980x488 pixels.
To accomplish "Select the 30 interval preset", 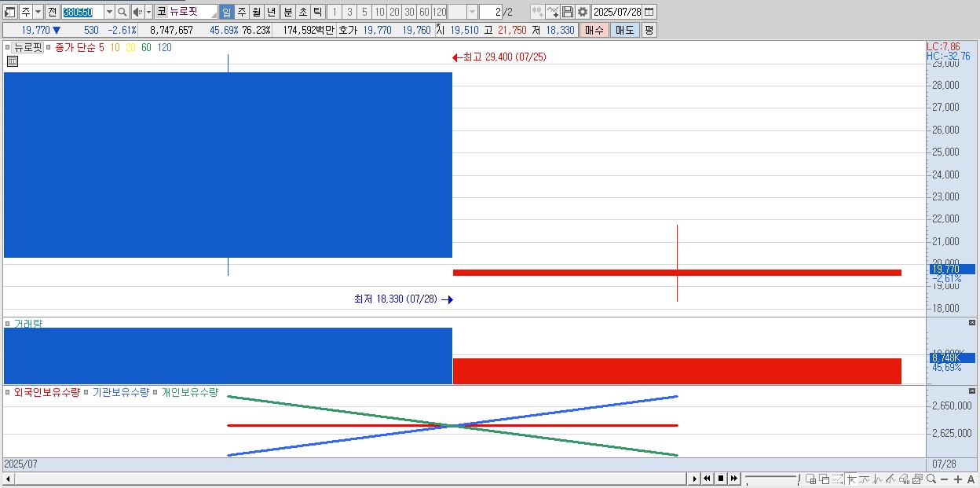I will [409, 12].
